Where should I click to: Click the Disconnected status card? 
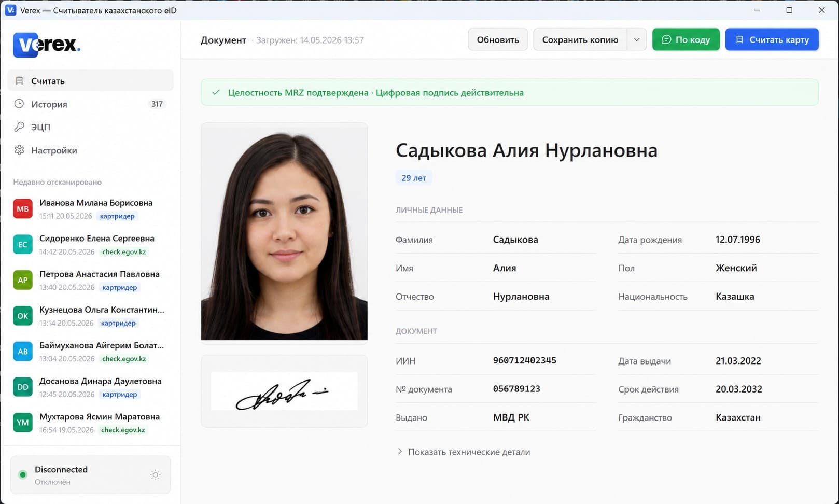click(90, 475)
